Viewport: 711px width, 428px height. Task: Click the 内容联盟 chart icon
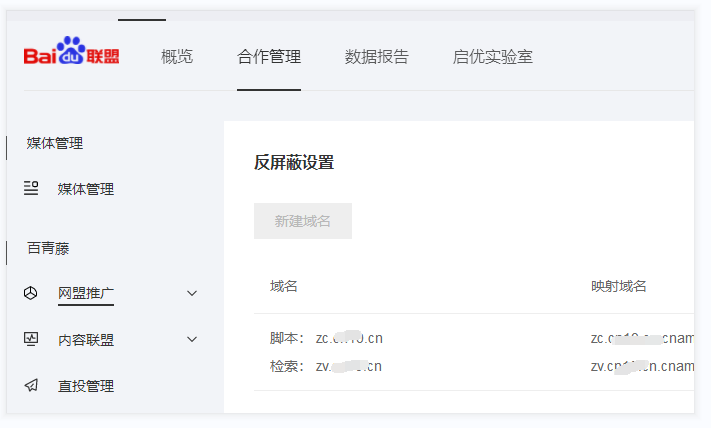pos(31,339)
